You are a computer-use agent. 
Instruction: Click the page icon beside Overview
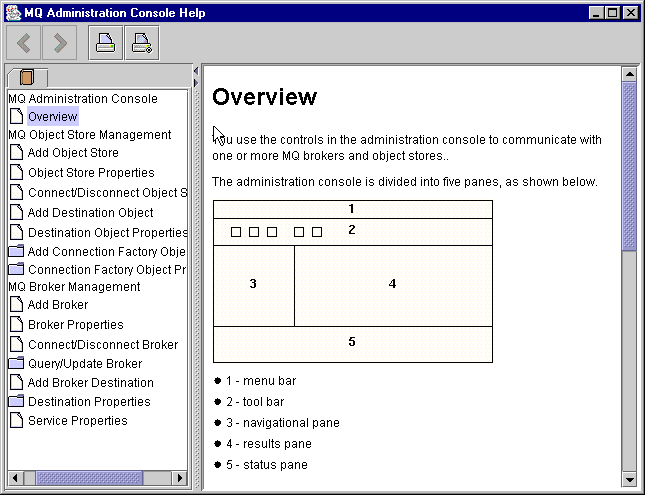click(16, 116)
